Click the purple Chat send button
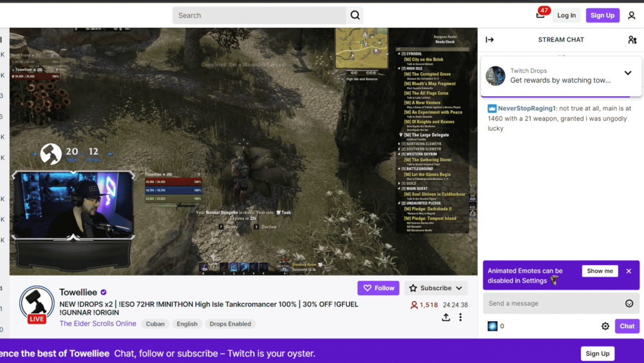644x363 pixels. [627, 326]
